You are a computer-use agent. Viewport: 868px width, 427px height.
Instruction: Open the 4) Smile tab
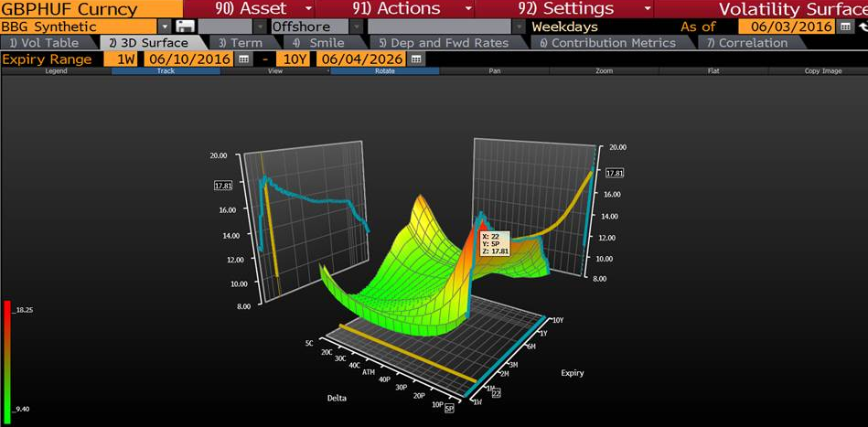point(318,43)
